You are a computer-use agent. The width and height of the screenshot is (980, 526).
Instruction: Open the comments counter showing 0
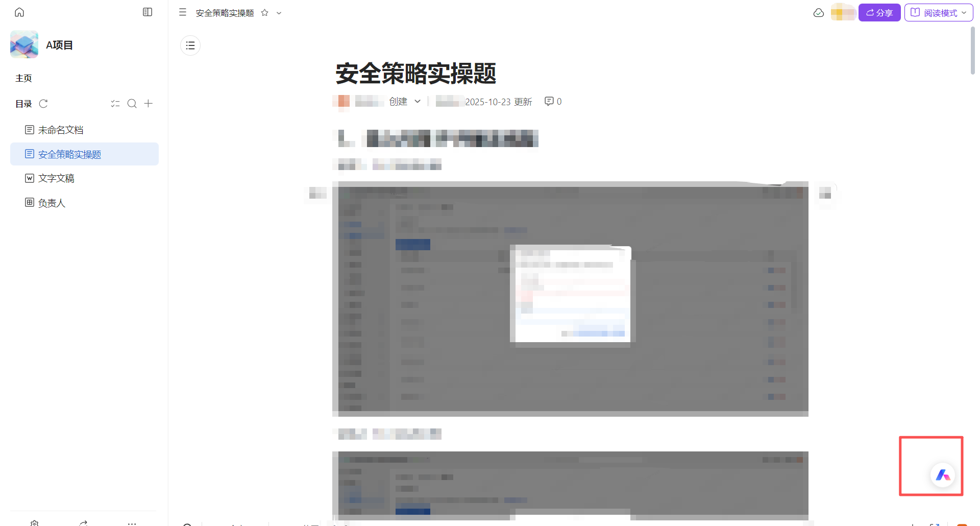point(553,101)
